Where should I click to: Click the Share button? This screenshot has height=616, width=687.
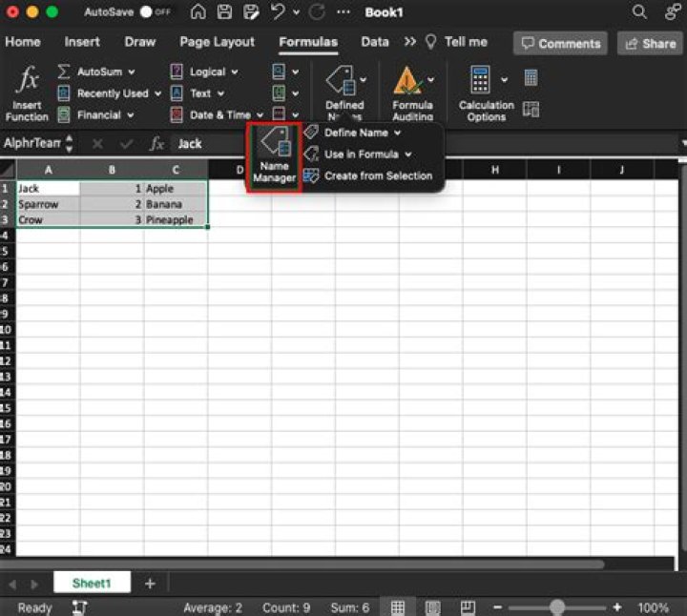pos(650,43)
